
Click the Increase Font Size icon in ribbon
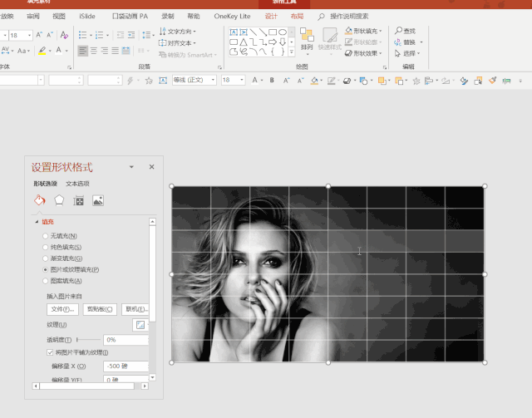tap(39, 35)
